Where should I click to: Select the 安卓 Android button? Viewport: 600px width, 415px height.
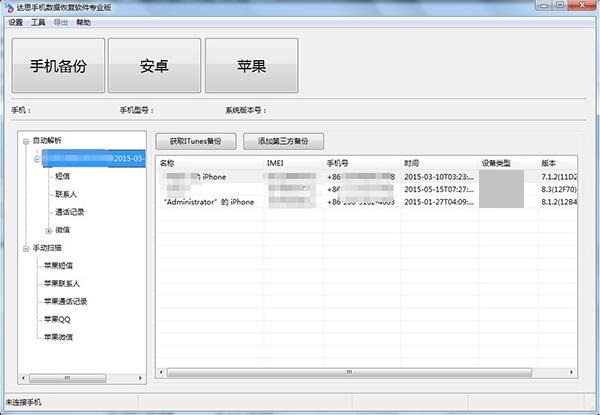(x=154, y=67)
